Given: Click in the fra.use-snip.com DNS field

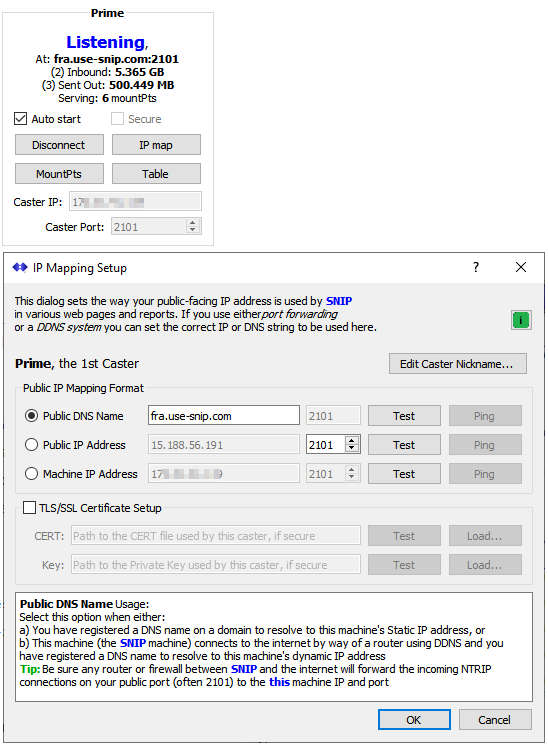Looking at the screenshot, I should point(224,416).
